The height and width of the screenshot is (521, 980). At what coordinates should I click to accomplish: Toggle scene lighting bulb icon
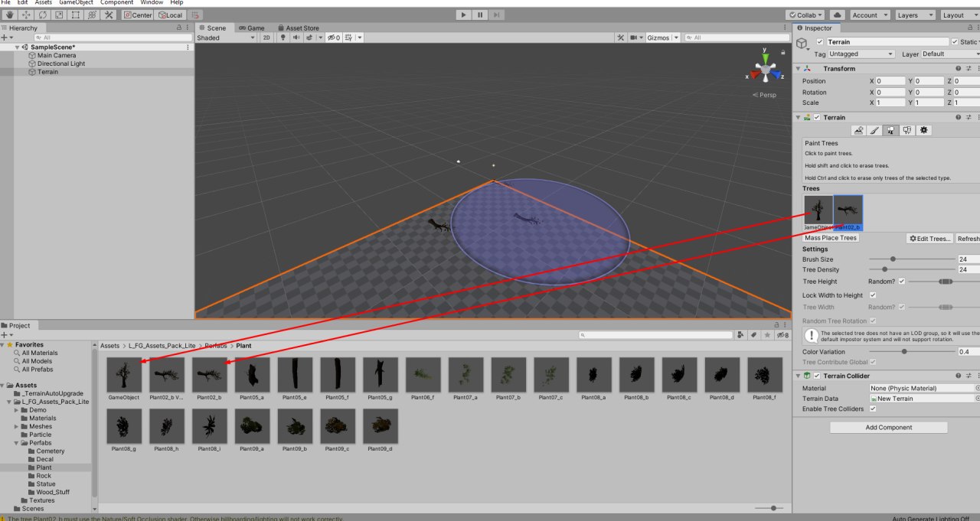283,37
